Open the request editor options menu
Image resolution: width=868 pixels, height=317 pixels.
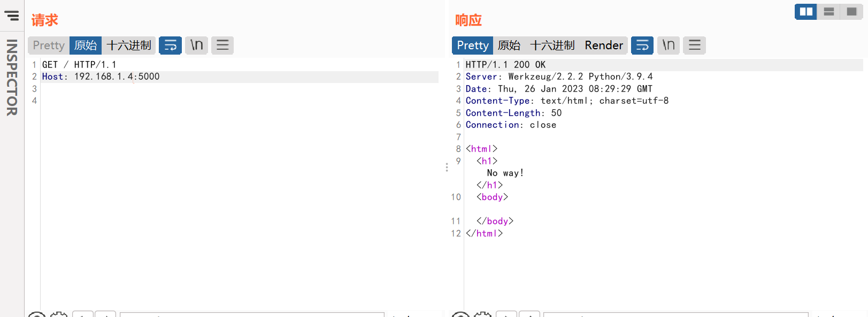pyautogui.click(x=222, y=46)
